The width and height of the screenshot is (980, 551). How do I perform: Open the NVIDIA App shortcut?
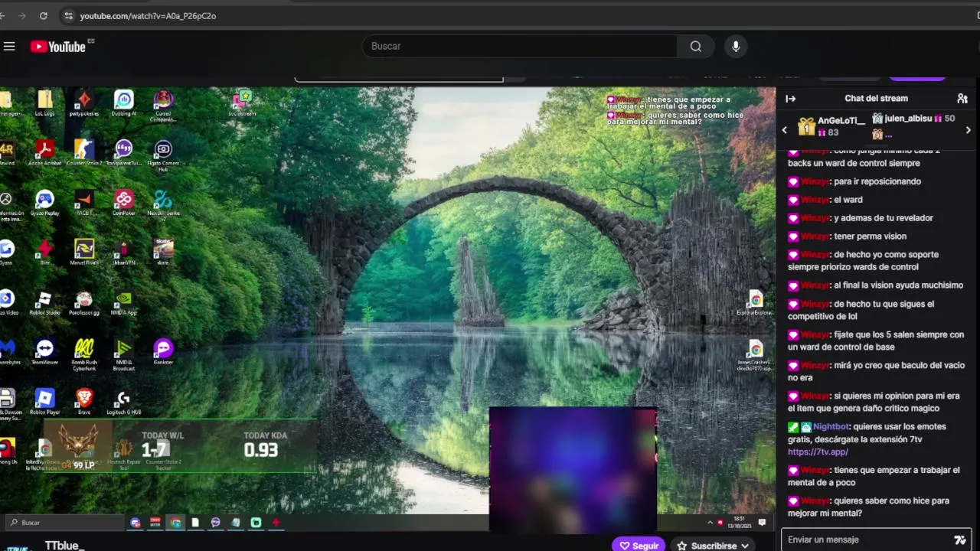(x=124, y=303)
